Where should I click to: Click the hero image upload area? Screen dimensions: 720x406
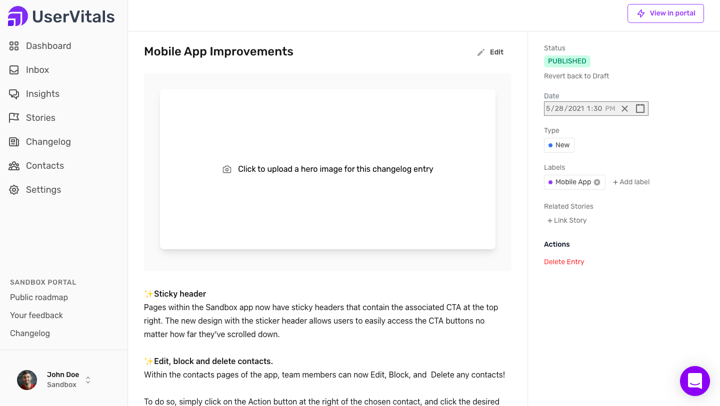pyautogui.click(x=327, y=169)
